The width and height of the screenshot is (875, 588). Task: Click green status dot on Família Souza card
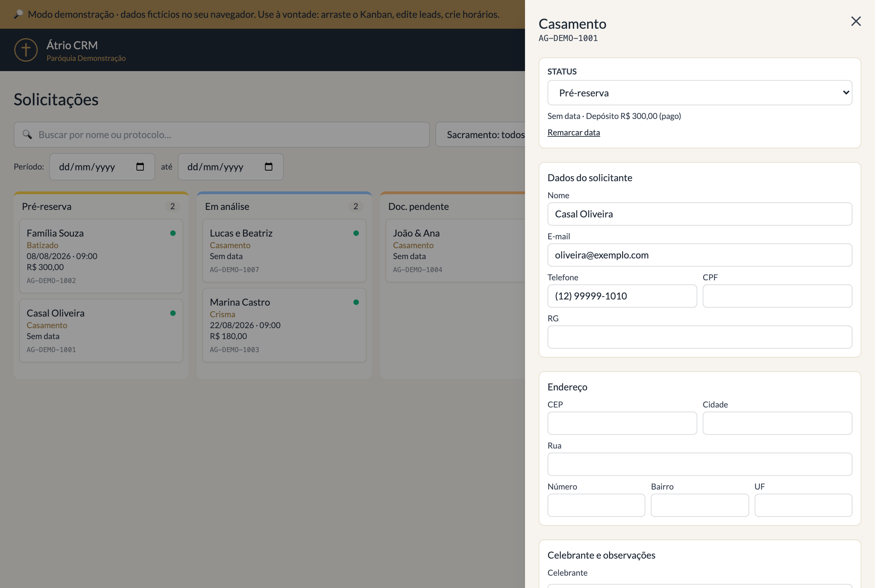pos(173,233)
